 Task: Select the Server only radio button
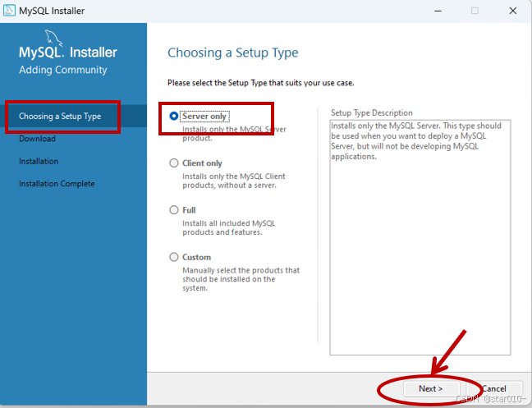point(174,116)
